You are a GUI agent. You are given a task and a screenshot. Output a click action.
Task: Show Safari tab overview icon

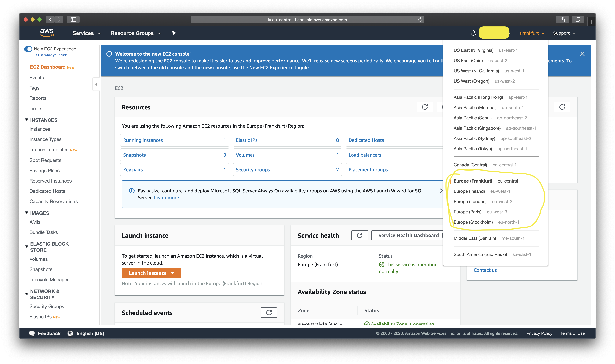(x=578, y=19)
